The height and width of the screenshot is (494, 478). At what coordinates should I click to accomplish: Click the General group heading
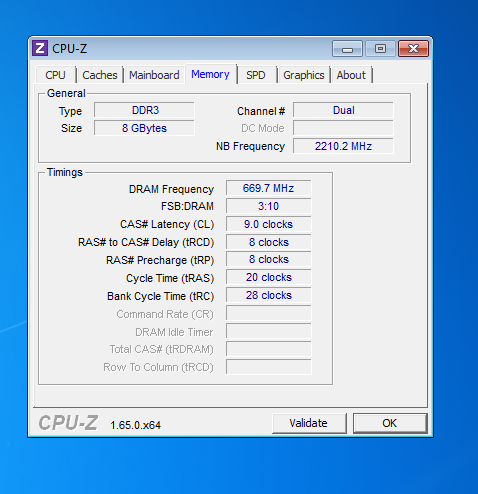[x=66, y=93]
